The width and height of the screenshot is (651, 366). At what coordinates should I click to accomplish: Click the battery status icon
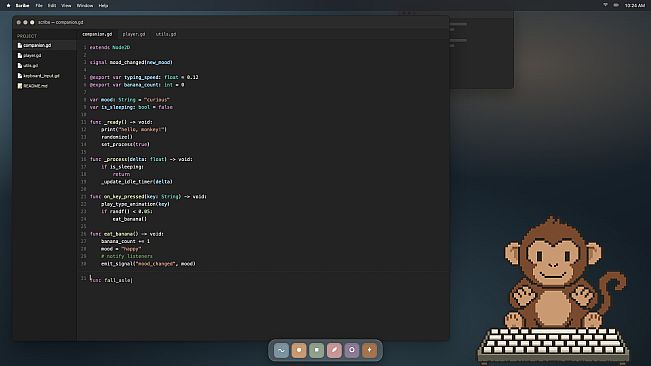pyautogui.click(x=616, y=5)
